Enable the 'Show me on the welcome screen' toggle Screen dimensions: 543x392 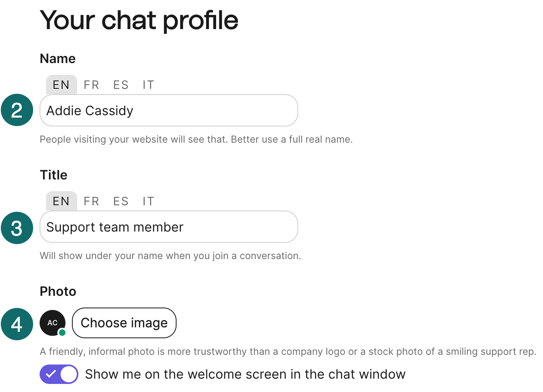59,374
